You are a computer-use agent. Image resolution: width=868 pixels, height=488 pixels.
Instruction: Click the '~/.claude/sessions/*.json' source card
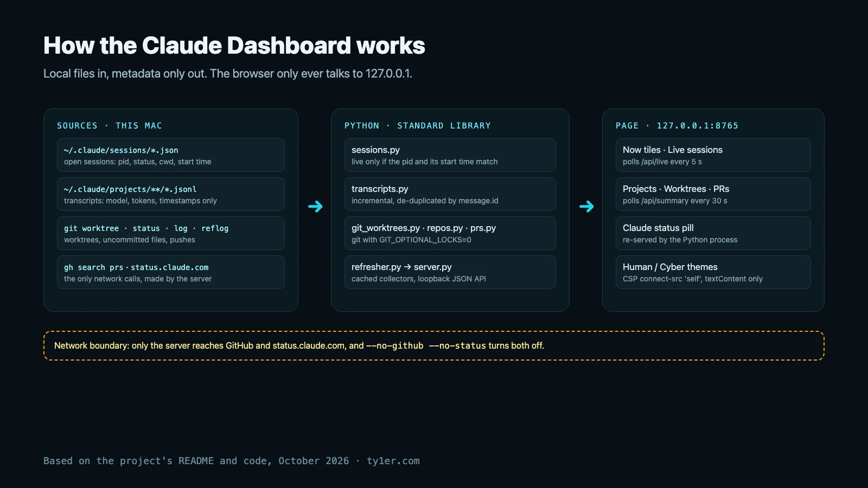171,155
